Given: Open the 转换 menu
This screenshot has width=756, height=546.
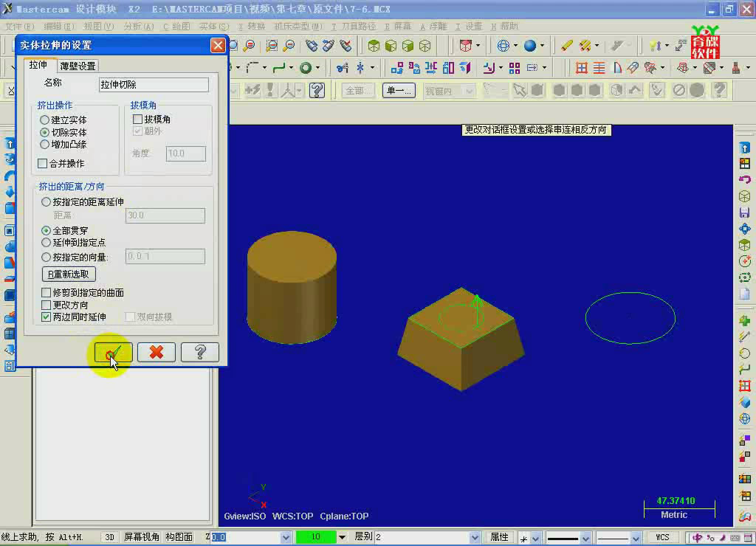Looking at the screenshot, I should pos(252,26).
